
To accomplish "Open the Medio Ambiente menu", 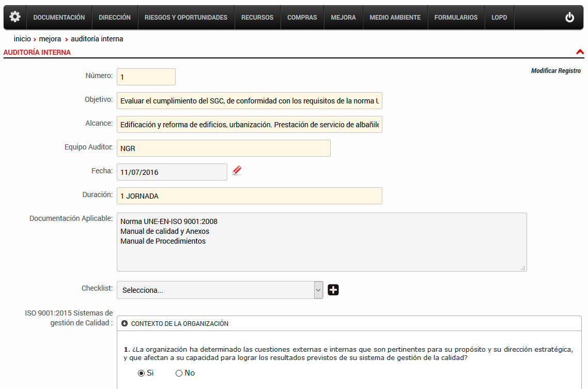I will point(395,17).
